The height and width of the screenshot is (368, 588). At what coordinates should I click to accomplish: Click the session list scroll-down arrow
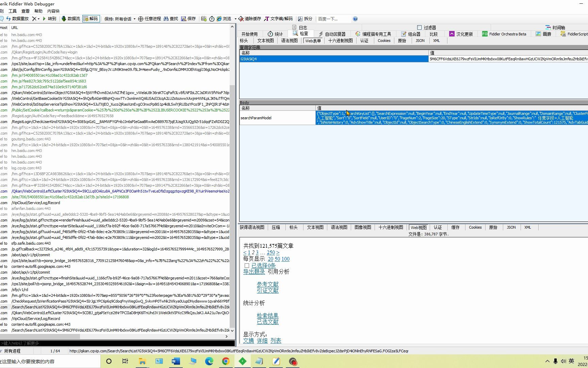tap(232, 330)
